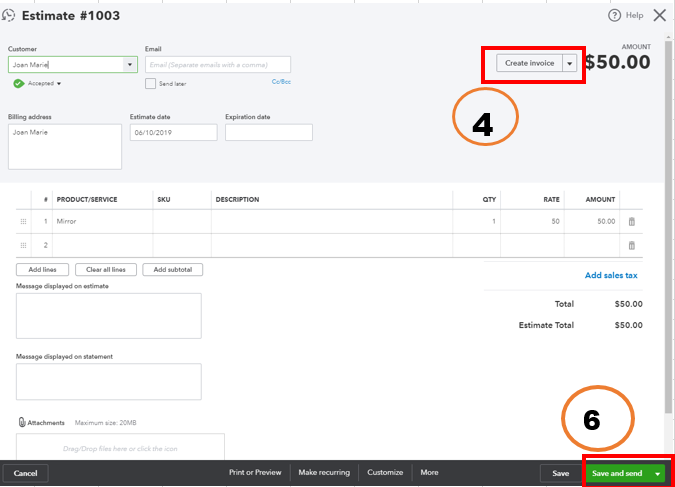Image resolution: width=675 pixels, height=487 pixels.
Task: Click the Add sales tax link
Action: pyautogui.click(x=611, y=275)
